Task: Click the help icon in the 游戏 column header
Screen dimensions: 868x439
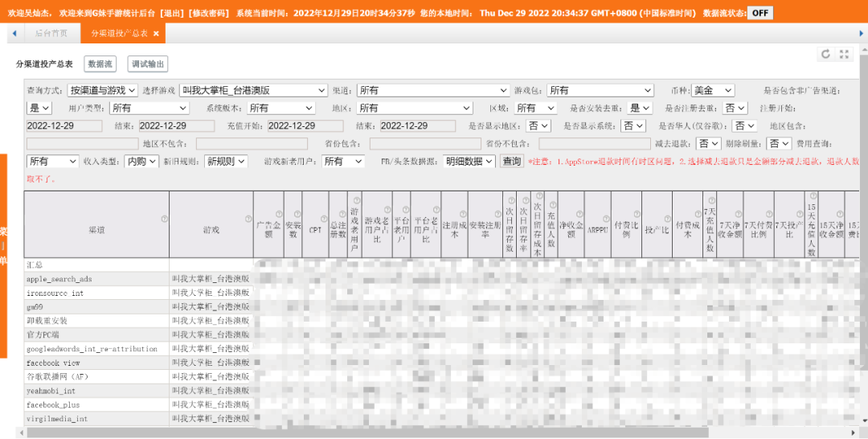Action: pyautogui.click(x=248, y=219)
